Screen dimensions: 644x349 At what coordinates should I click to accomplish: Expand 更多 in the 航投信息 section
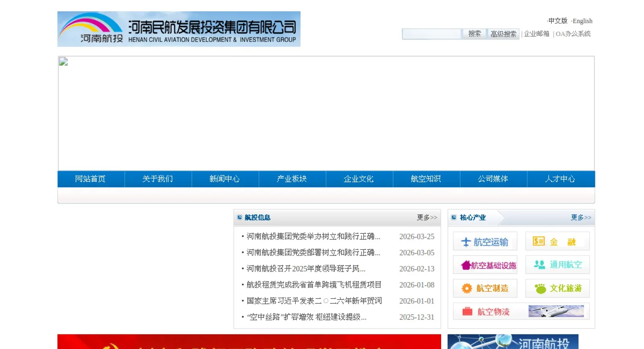click(x=427, y=218)
